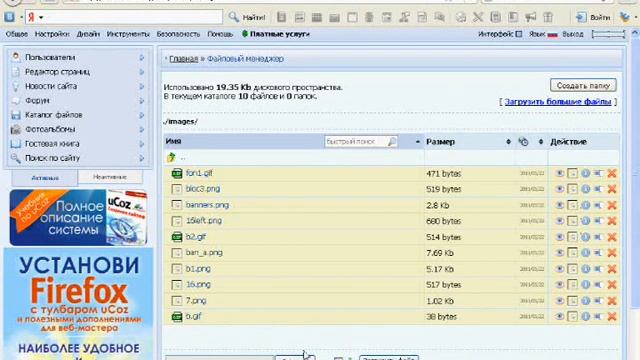The image size is (640, 360).
Task: Delete bloc3.png with the red cross
Action: click(x=611, y=189)
